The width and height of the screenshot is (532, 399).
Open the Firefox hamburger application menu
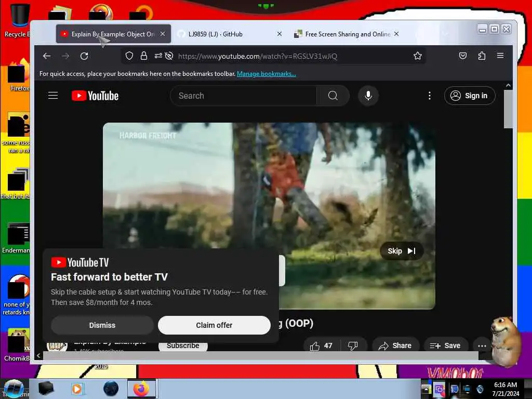500,55
